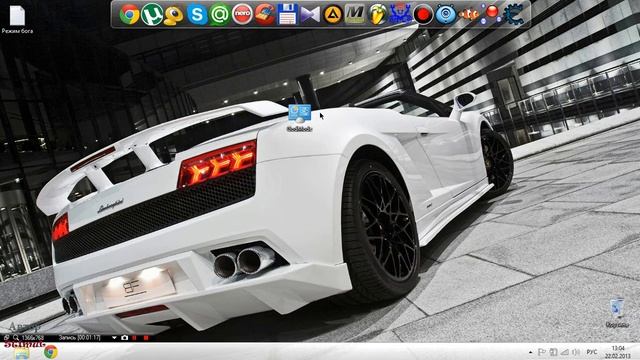Launch Clownfish orange fish icon
The image size is (640, 360).
pos(468,15)
